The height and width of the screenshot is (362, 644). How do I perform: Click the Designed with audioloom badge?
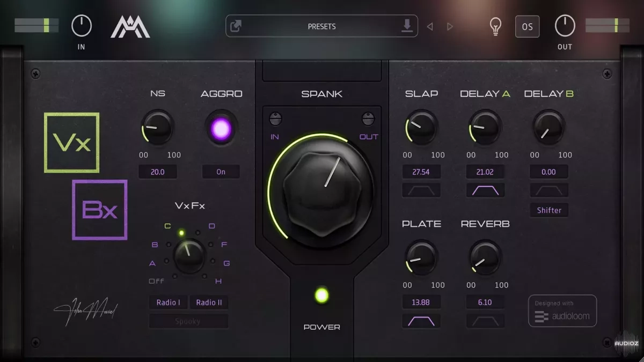(x=562, y=311)
